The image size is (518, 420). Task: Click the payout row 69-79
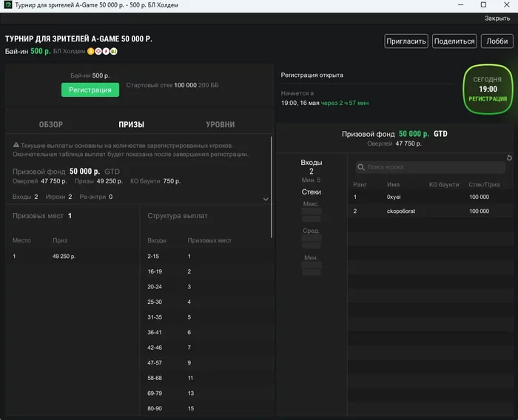206,393
